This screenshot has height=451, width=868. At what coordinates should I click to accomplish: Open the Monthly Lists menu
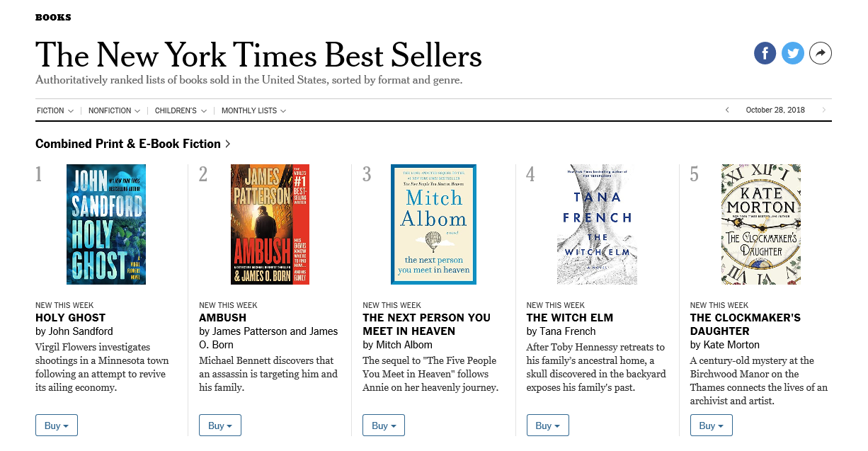pyautogui.click(x=253, y=111)
